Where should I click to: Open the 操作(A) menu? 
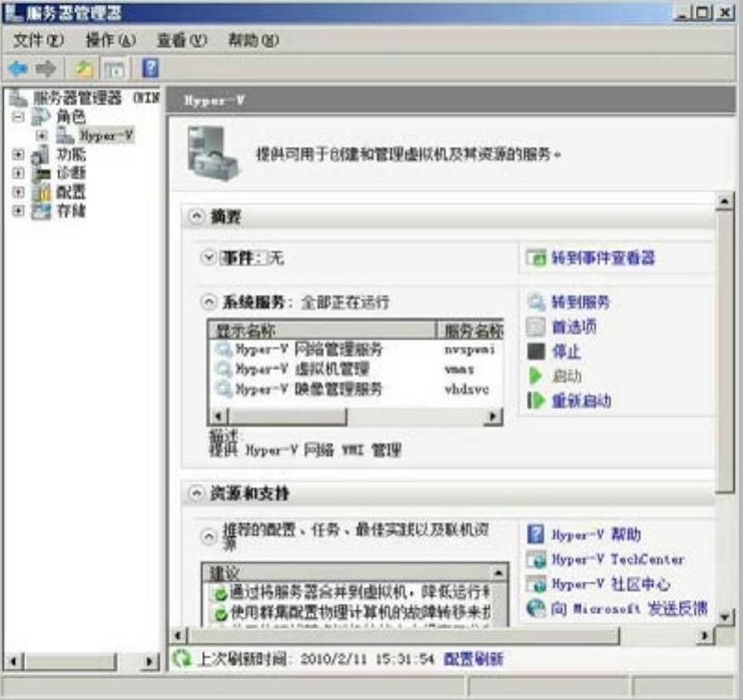tap(110, 40)
